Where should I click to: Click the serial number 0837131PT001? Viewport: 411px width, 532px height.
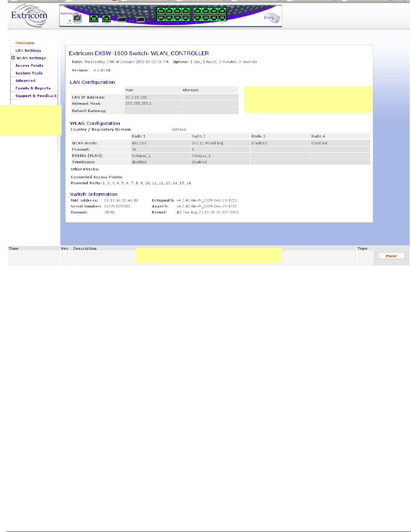117,206
